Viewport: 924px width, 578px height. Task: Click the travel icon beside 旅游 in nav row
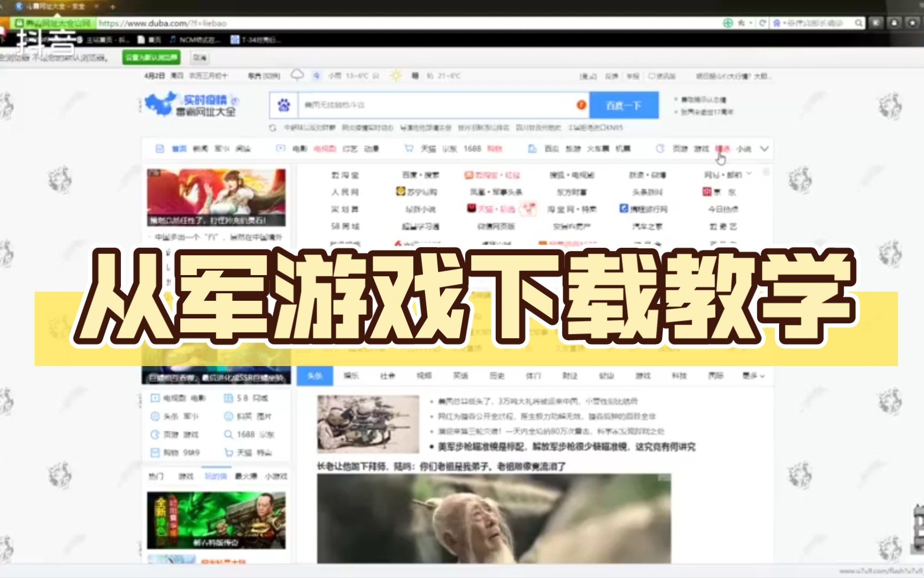point(532,148)
